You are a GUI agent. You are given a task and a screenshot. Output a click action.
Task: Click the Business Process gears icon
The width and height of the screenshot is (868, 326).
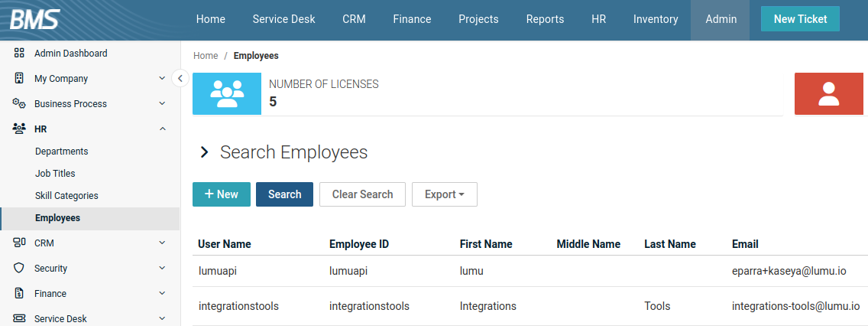coord(20,104)
